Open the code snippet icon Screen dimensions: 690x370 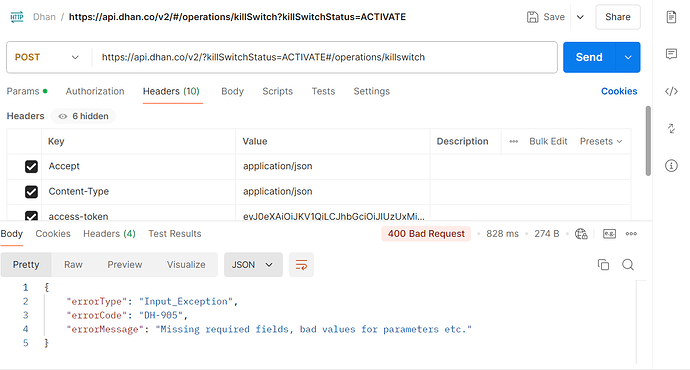671,92
